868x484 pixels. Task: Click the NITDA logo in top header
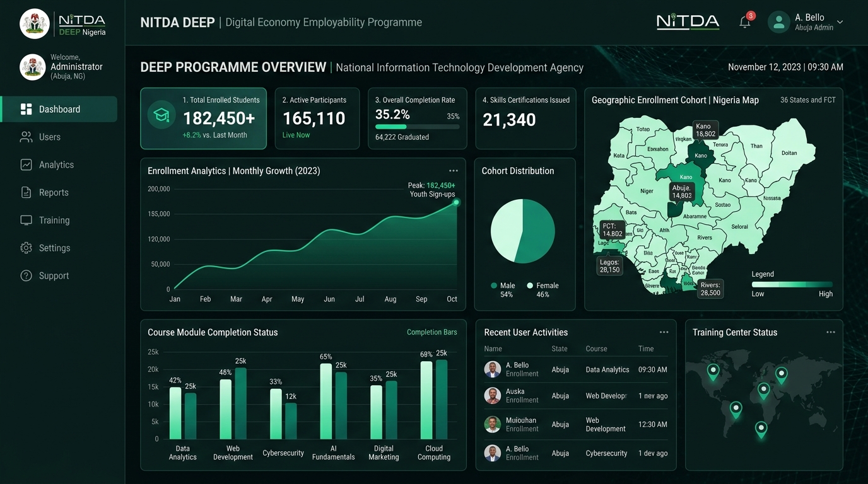point(688,22)
